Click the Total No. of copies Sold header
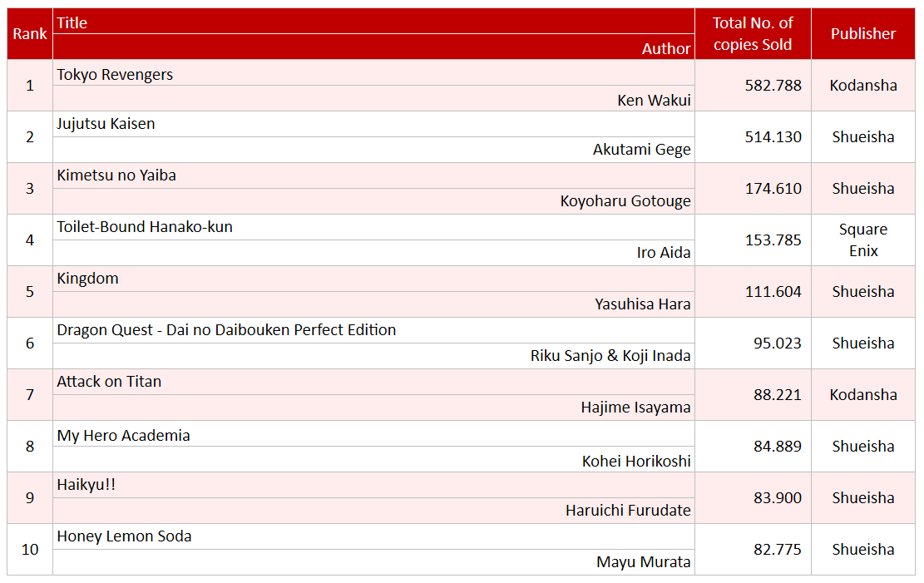The width and height of the screenshot is (924, 583). click(x=754, y=33)
